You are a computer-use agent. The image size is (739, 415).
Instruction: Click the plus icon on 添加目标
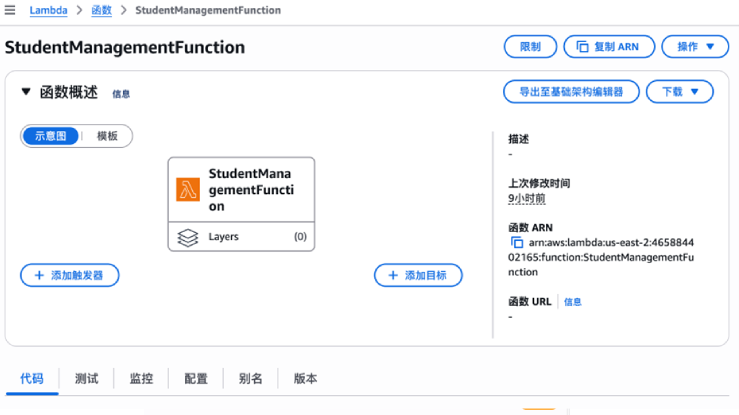coord(392,275)
